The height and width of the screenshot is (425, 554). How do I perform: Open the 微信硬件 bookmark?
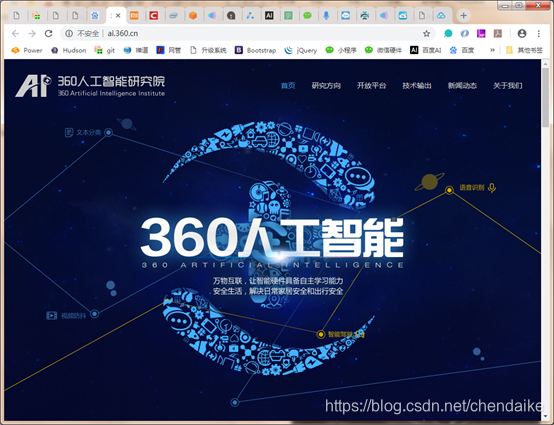point(383,50)
